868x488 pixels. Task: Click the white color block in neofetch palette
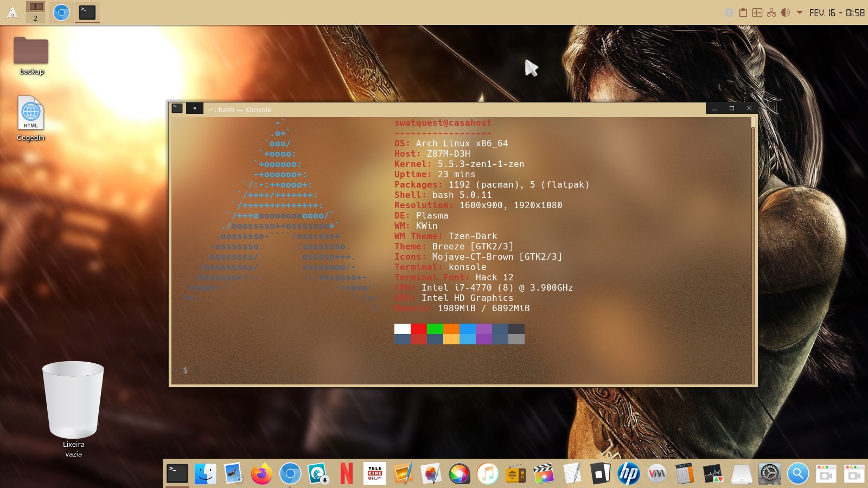403,329
